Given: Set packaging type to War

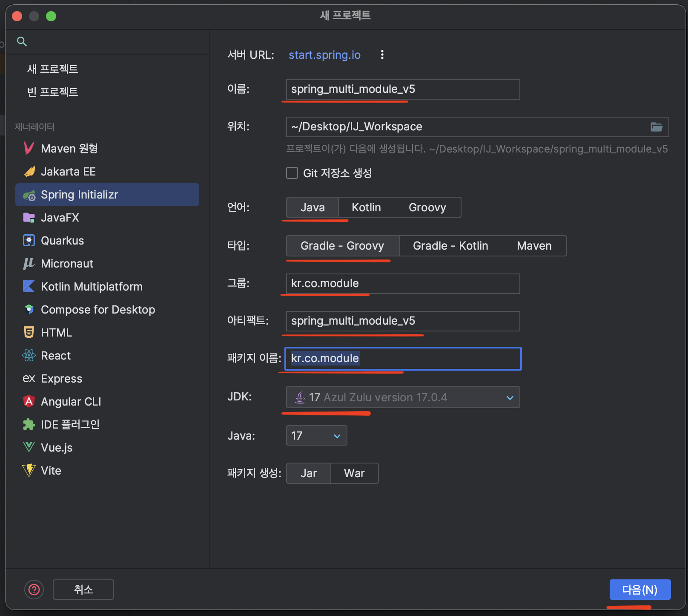Looking at the screenshot, I should [354, 473].
